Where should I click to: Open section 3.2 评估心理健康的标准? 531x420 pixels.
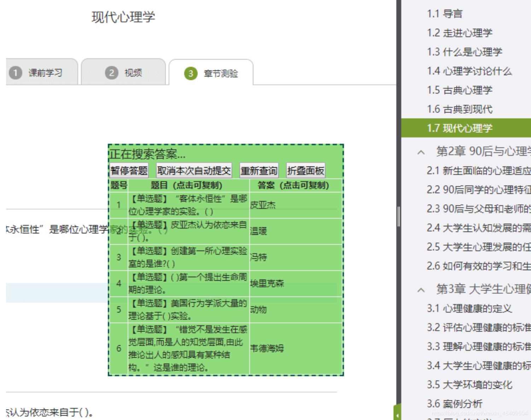479,327
